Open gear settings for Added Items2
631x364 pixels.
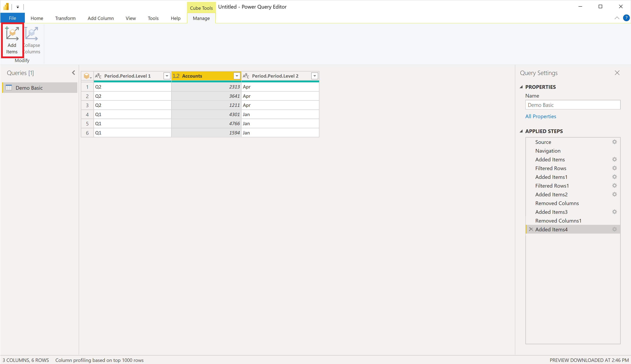(614, 194)
